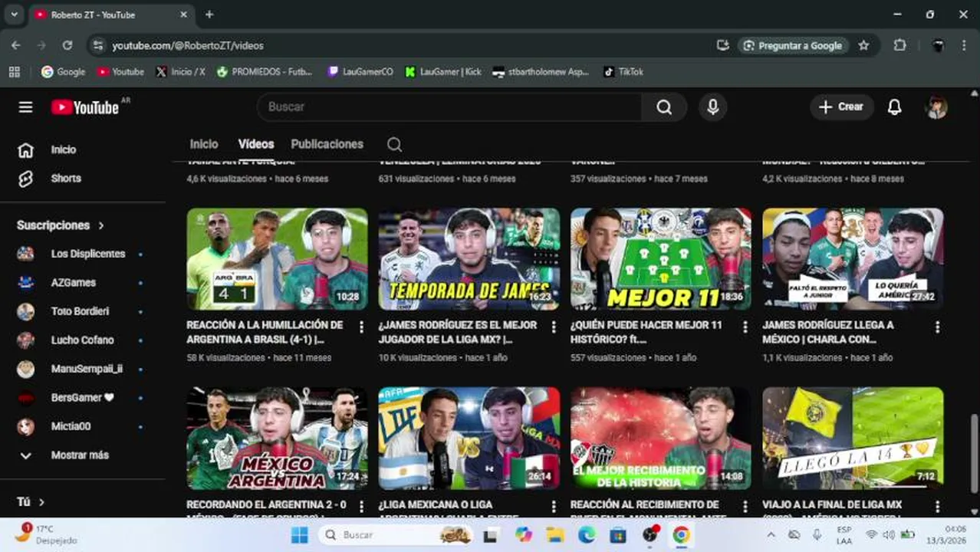This screenshot has width=980, height=552.
Task: Open more options for Recordando Argentina 2-0 video
Action: [x=362, y=506]
